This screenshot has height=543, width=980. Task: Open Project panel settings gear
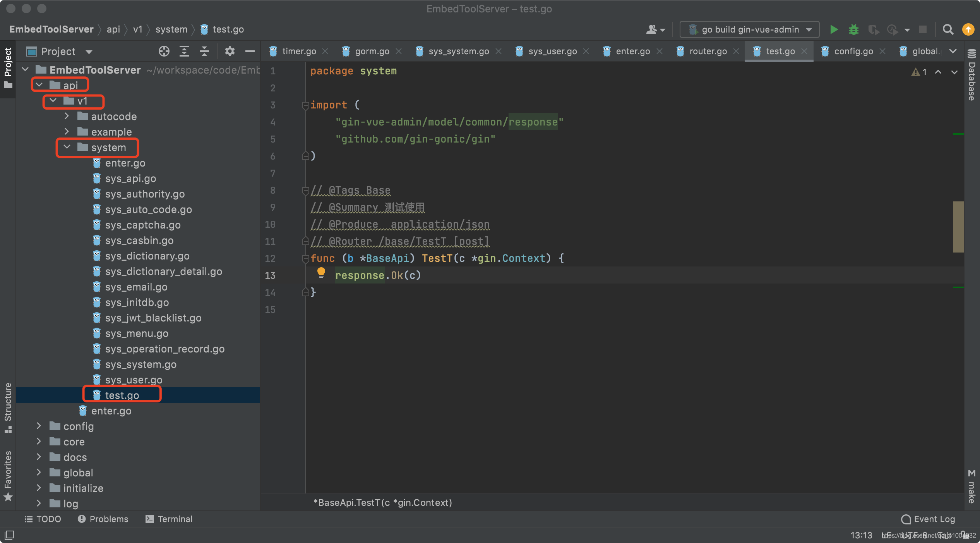230,51
